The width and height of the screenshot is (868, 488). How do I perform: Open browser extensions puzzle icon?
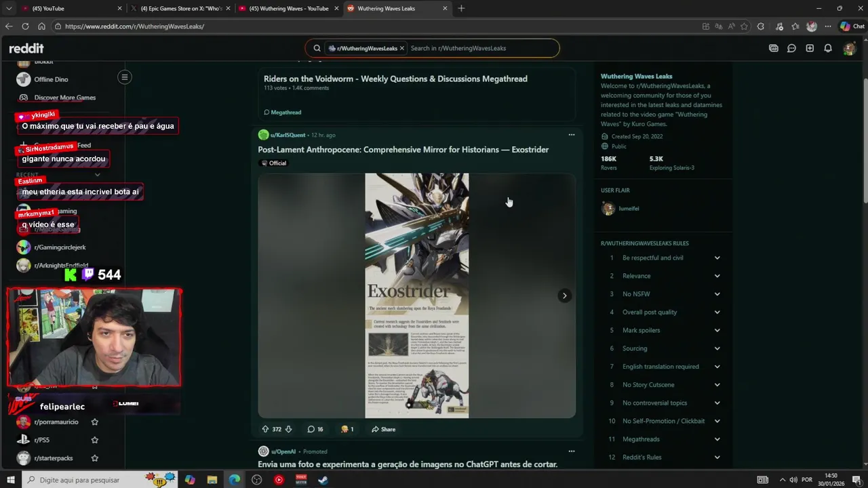point(760,26)
